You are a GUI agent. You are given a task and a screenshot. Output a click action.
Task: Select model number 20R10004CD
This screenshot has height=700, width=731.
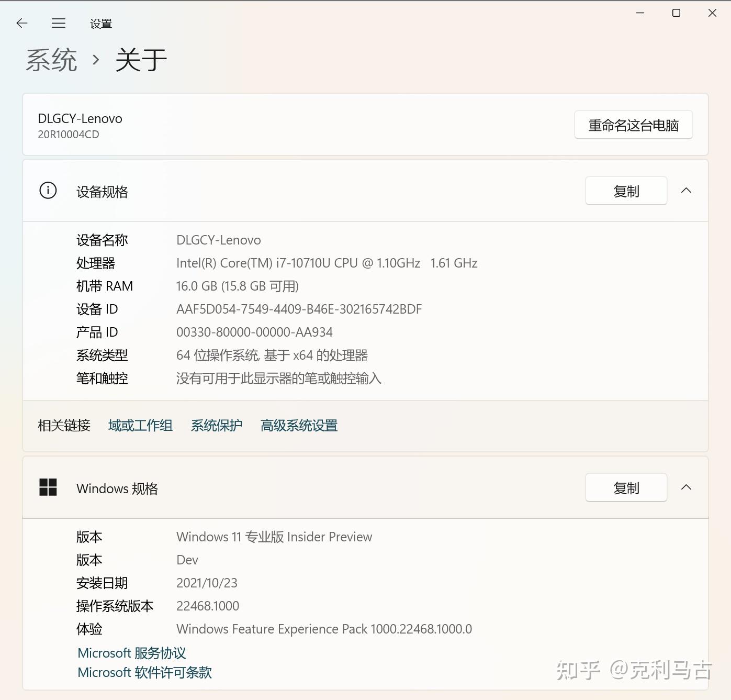click(x=69, y=135)
